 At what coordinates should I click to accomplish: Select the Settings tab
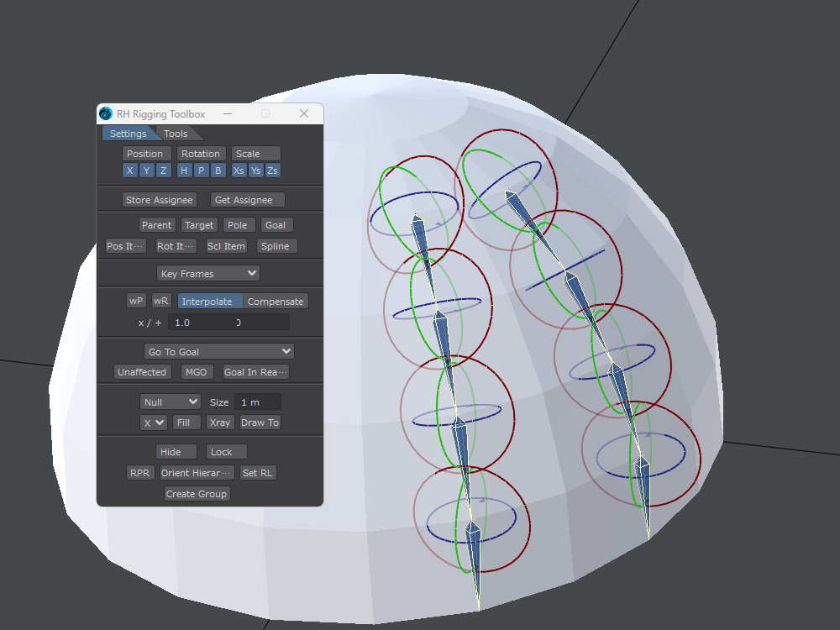click(x=128, y=134)
